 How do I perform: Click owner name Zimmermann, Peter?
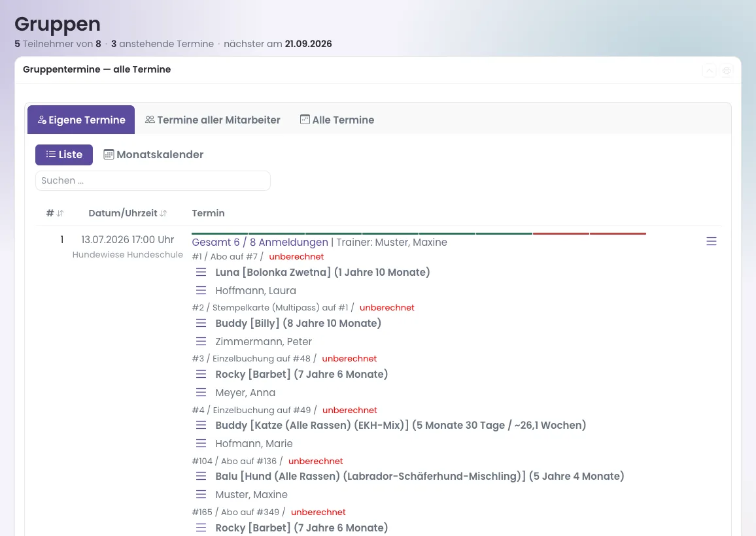[264, 342]
